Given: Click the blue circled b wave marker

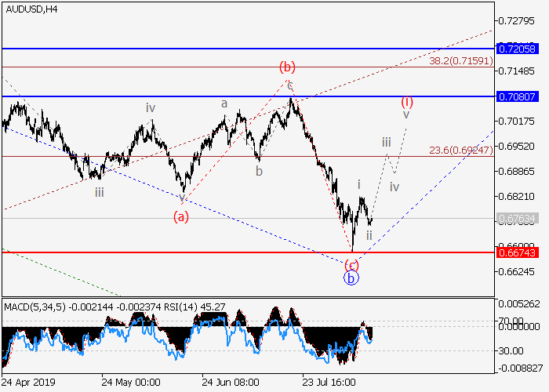Looking at the screenshot, I should click(351, 278).
